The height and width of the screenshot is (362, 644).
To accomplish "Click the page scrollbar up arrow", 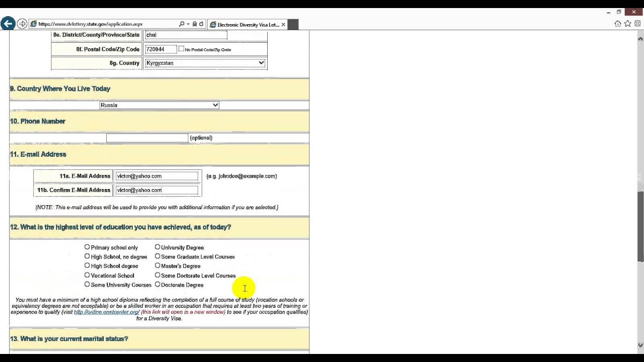I will point(640,38).
